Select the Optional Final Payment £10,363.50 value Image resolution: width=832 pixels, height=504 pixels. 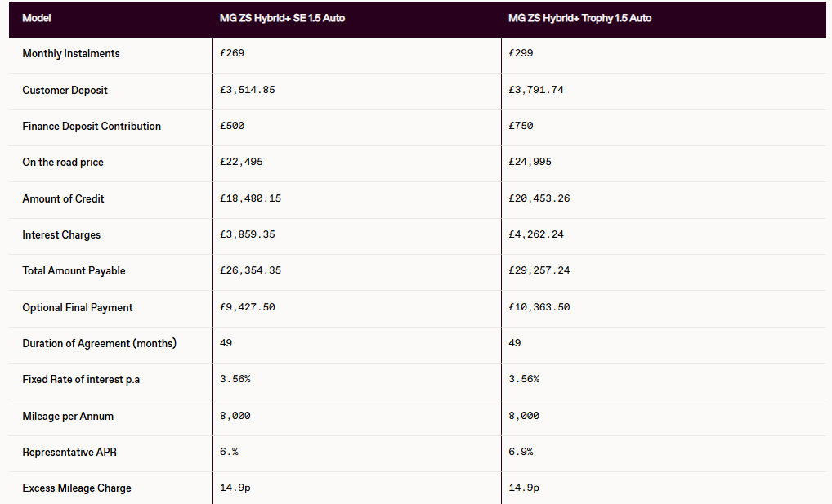point(539,307)
